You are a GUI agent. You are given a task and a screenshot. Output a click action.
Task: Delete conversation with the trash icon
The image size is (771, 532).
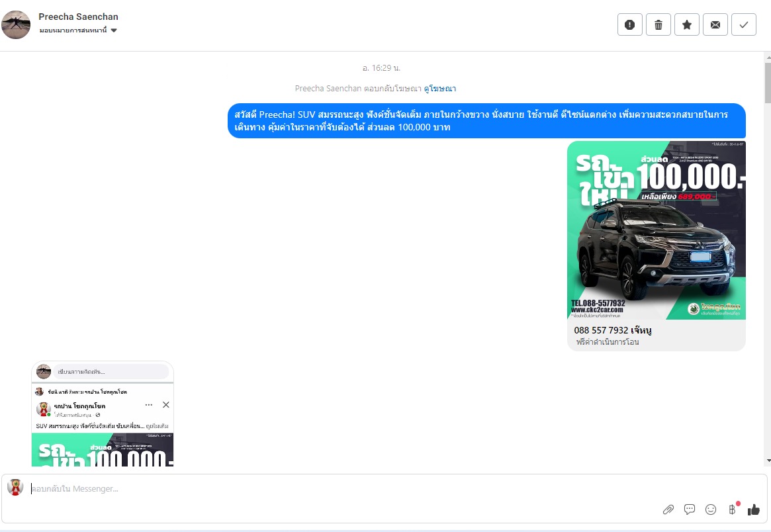(x=658, y=24)
